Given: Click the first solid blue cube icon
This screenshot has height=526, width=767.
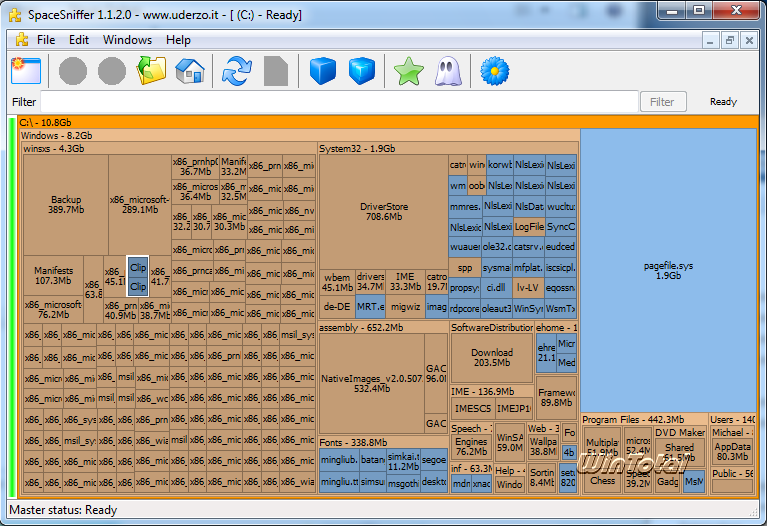Looking at the screenshot, I should pos(321,71).
